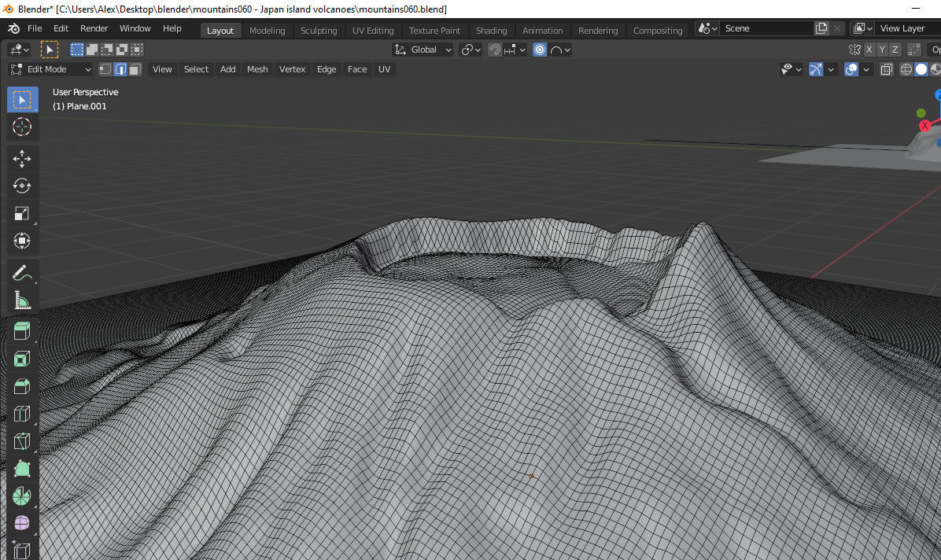
Task: Choose the Rotate tool
Action: 22,186
